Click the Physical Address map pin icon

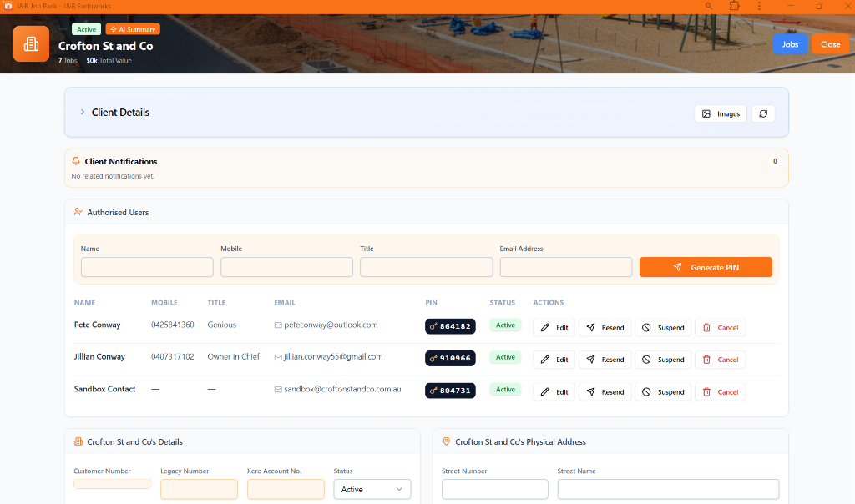[446, 441]
